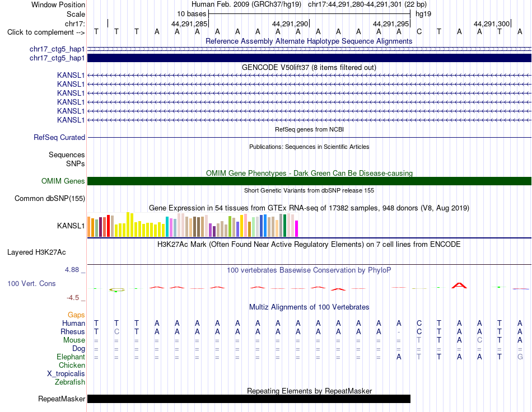This screenshot has width=532, height=412.
Task: Click the Rhesus species label
Action: pos(73,331)
